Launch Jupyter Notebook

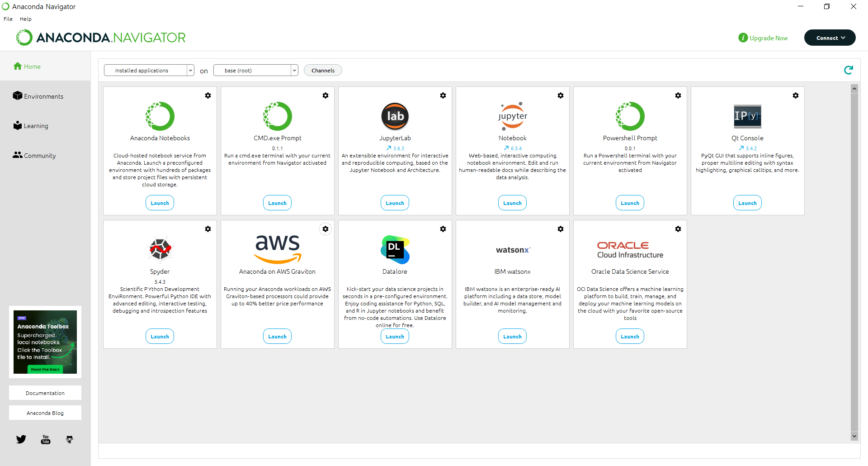click(513, 203)
